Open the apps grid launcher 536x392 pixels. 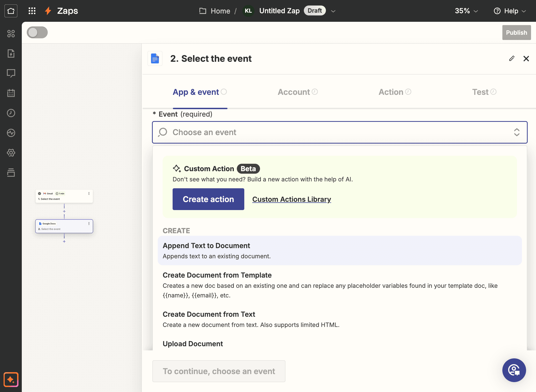tap(32, 11)
